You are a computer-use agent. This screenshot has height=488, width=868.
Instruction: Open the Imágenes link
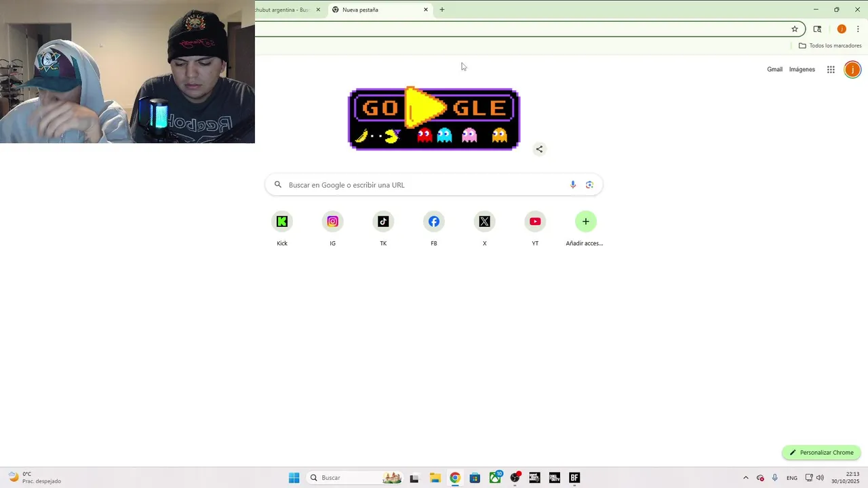(802, 69)
